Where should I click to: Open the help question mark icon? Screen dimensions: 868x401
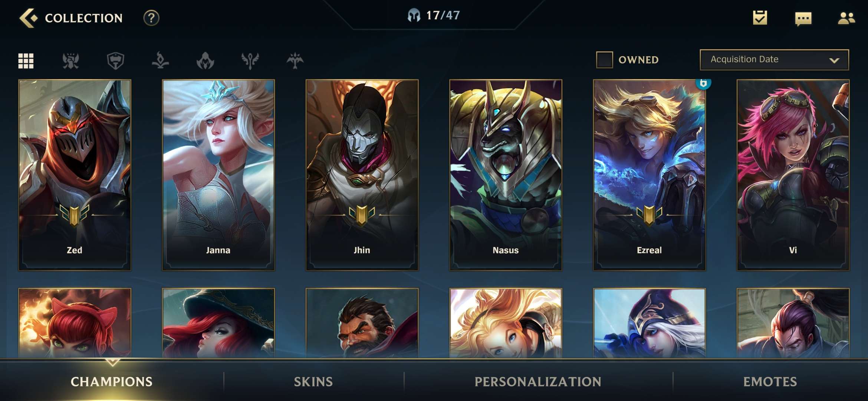point(151,18)
